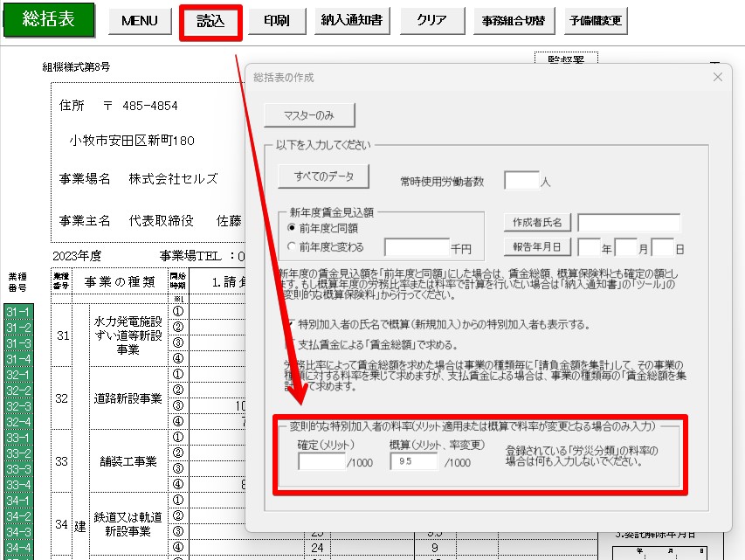Select the green 31-3 row label
This screenshot has width=745, height=560.
pos(18,343)
